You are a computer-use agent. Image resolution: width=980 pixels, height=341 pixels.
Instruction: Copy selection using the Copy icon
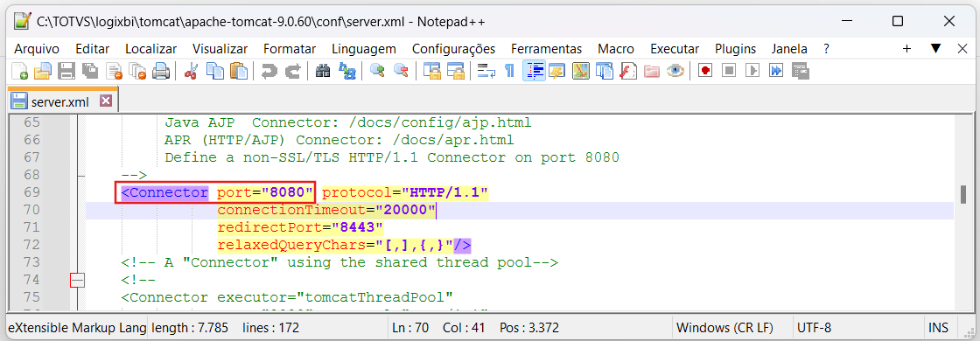click(x=215, y=71)
